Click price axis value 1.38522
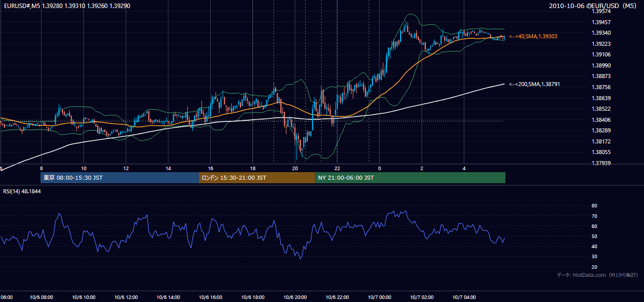Image resolution: width=644 pixels, height=302 pixels. pyautogui.click(x=601, y=109)
